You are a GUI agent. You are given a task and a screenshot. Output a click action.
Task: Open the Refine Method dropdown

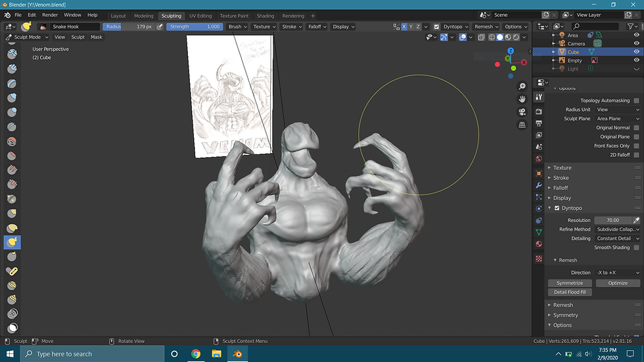pyautogui.click(x=618, y=229)
